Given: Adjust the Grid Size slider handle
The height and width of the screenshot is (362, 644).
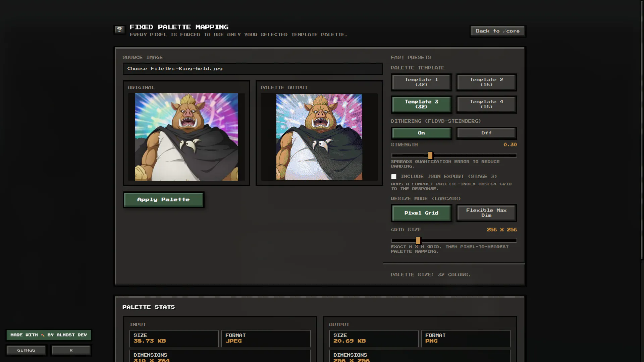Looking at the screenshot, I should click(x=418, y=241).
